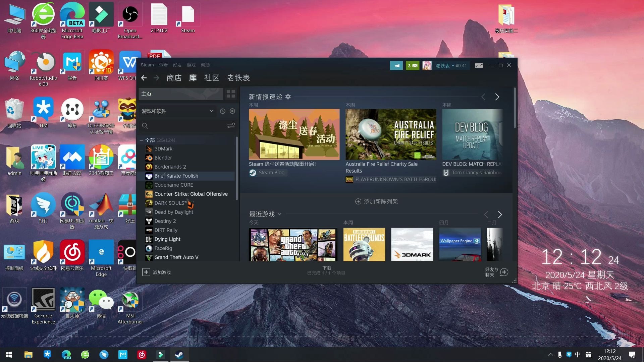644x362 pixels.
Task: Click next arrow in 新情报速递 section
Action: point(497,97)
